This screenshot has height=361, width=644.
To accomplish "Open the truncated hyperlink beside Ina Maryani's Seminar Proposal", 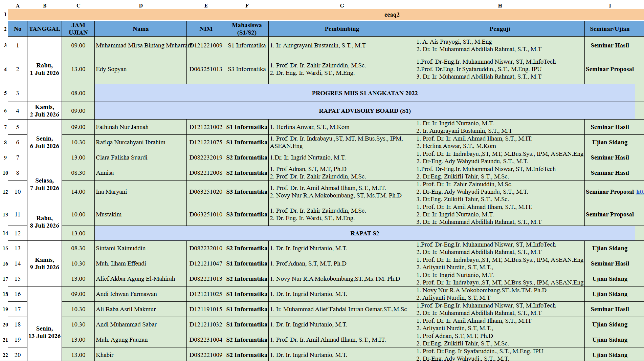I will click(x=640, y=192).
